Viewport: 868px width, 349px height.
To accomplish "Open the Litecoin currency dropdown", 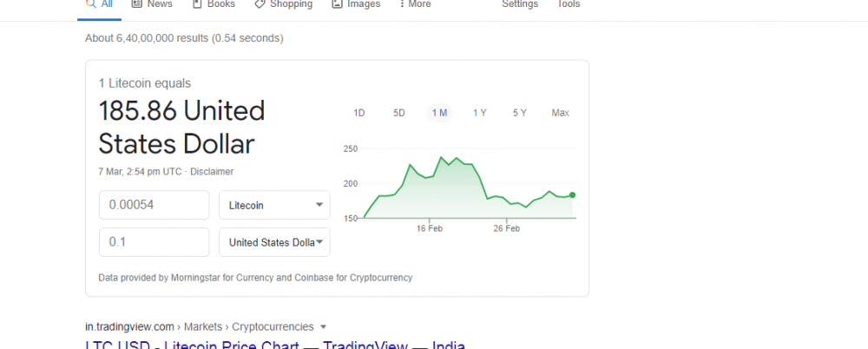I will click(x=274, y=206).
